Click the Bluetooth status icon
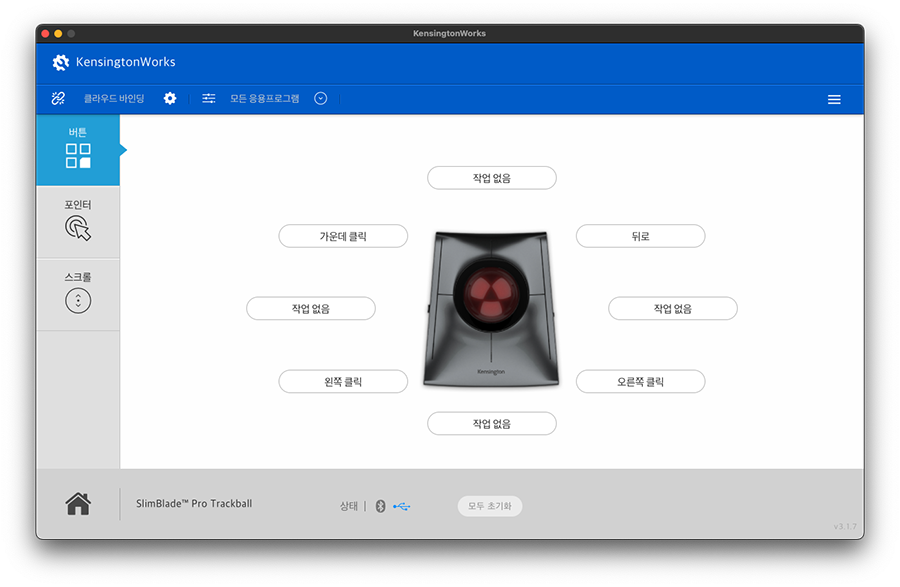 (x=380, y=506)
